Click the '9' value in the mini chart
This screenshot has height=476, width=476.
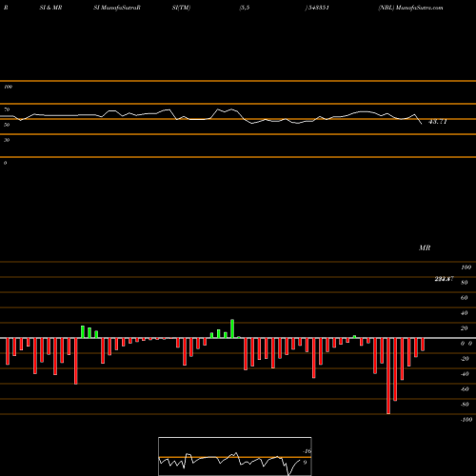tap(305, 463)
